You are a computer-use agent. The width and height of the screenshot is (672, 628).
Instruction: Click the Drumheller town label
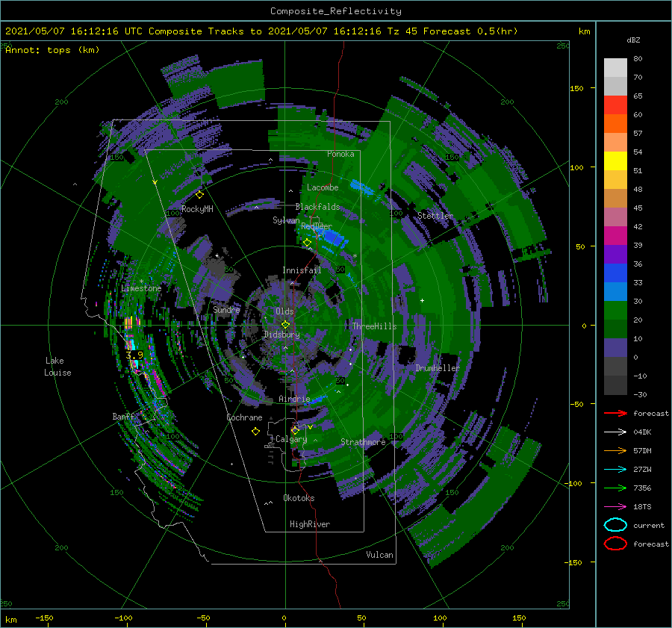[438, 368]
